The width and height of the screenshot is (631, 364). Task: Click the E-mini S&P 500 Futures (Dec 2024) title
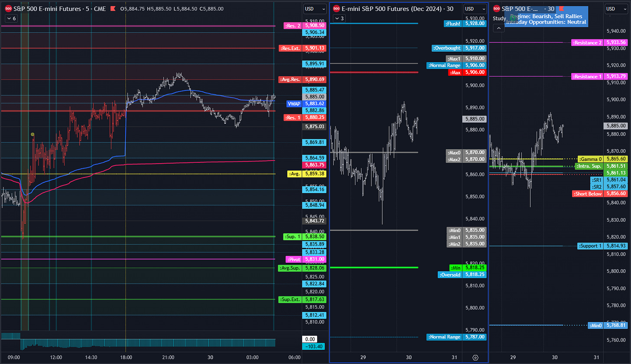(x=397, y=9)
